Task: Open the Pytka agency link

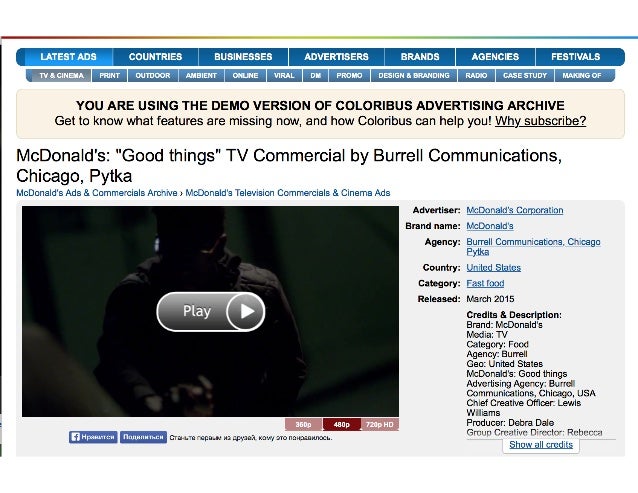Action: 478,252
